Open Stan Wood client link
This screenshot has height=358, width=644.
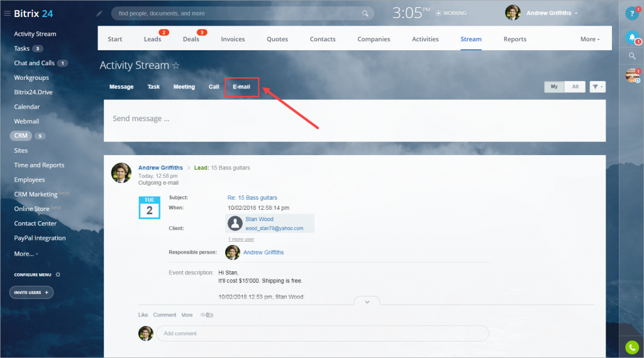(259, 219)
